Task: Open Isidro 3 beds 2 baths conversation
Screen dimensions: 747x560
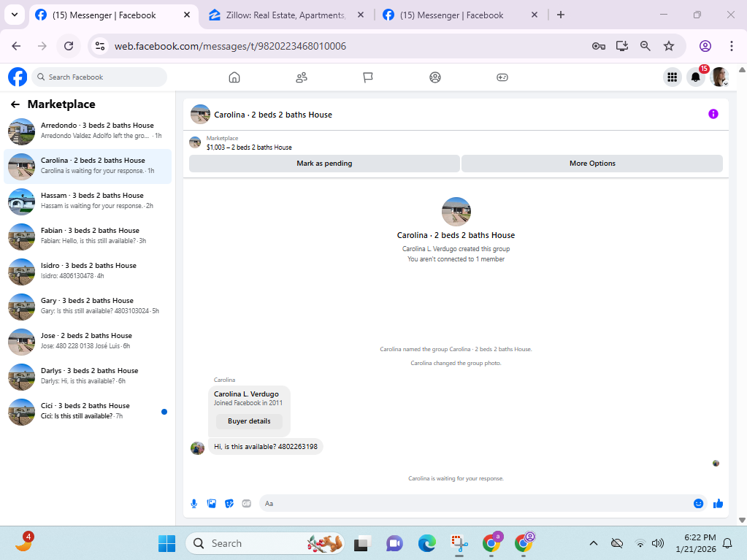Action: pyautogui.click(x=88, y=272)
